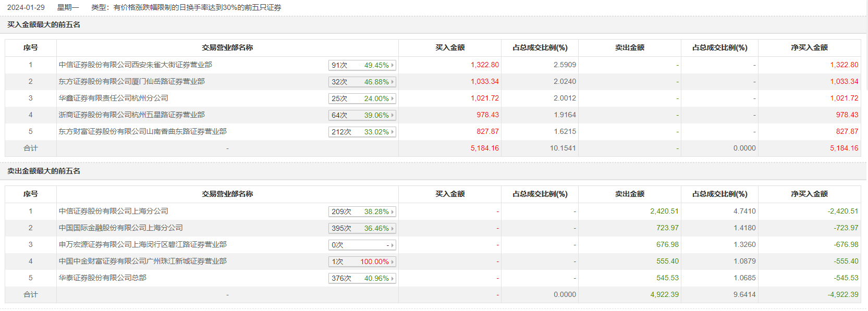Click 东方财富证券山南香曲东路证券营业部
Image resolution: width=868 pixels, height=311 pixels.
142,131
